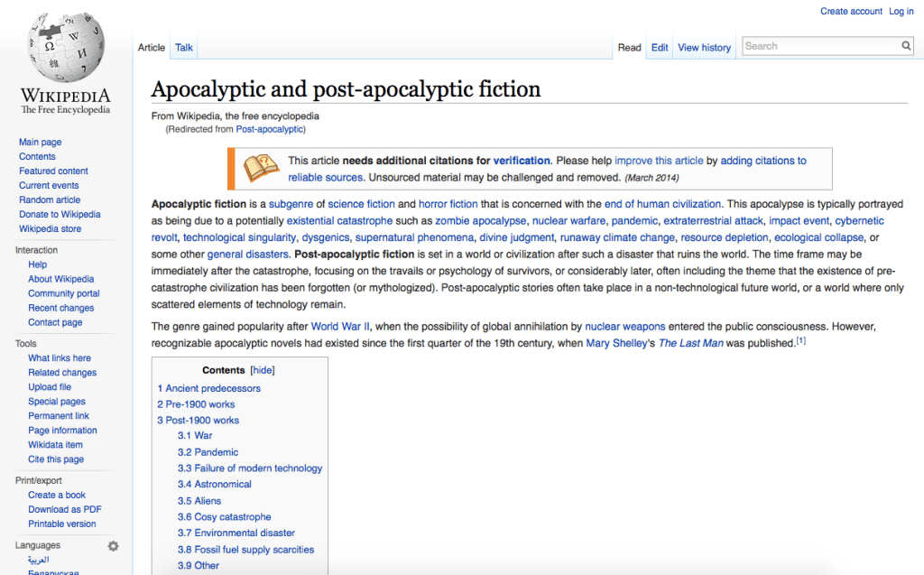Click Log in link
924x575 pixels.
point(901,11)
